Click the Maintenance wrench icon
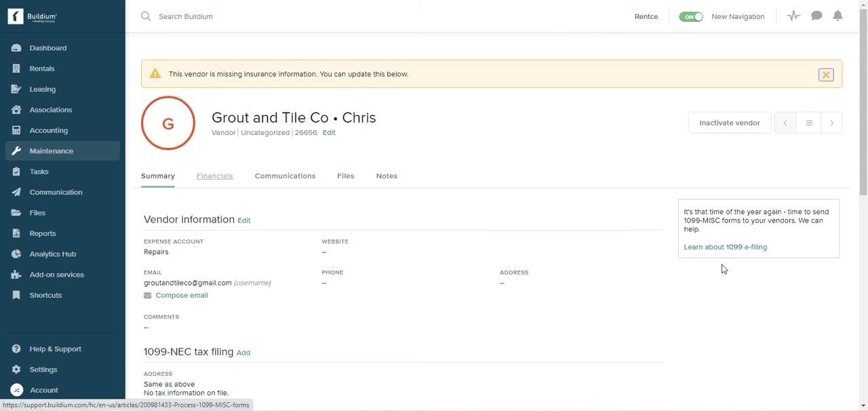This screenshot has width=868, height=411. [x=16, y=151]
